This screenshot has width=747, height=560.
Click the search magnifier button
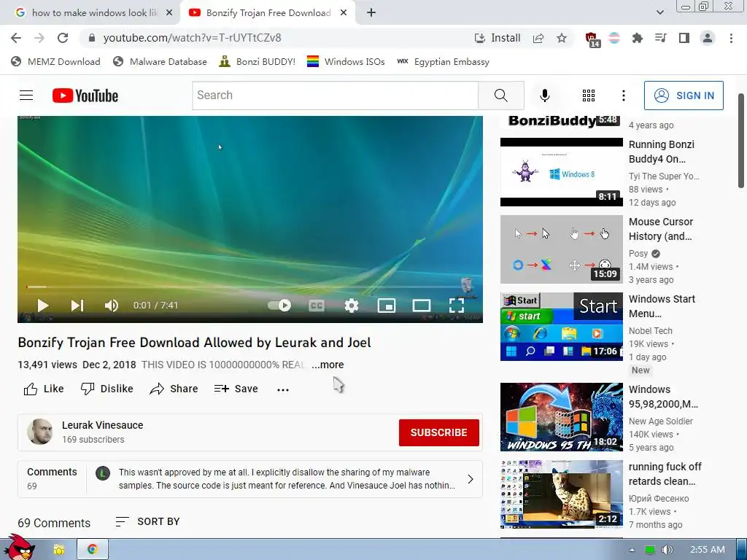[500, 96]
